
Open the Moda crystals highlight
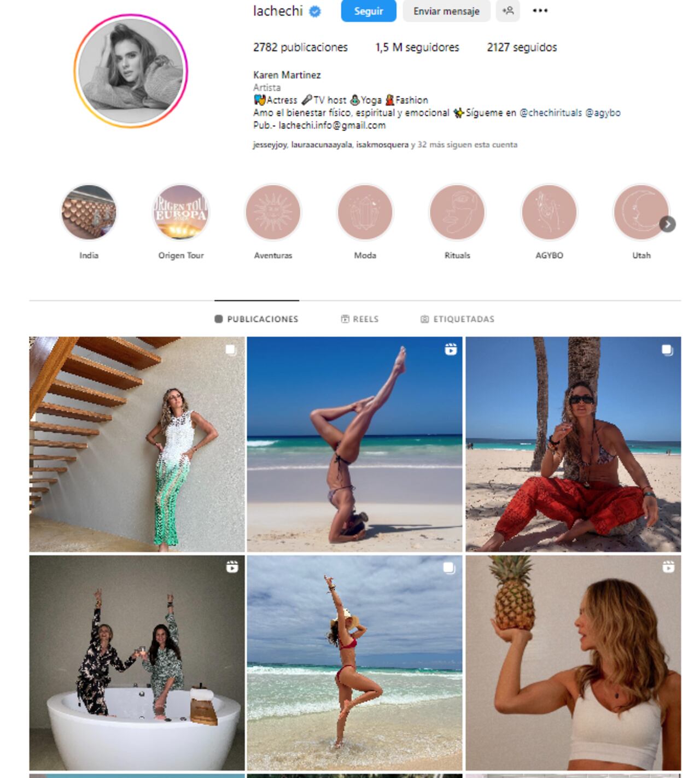[x=365, y=212]
